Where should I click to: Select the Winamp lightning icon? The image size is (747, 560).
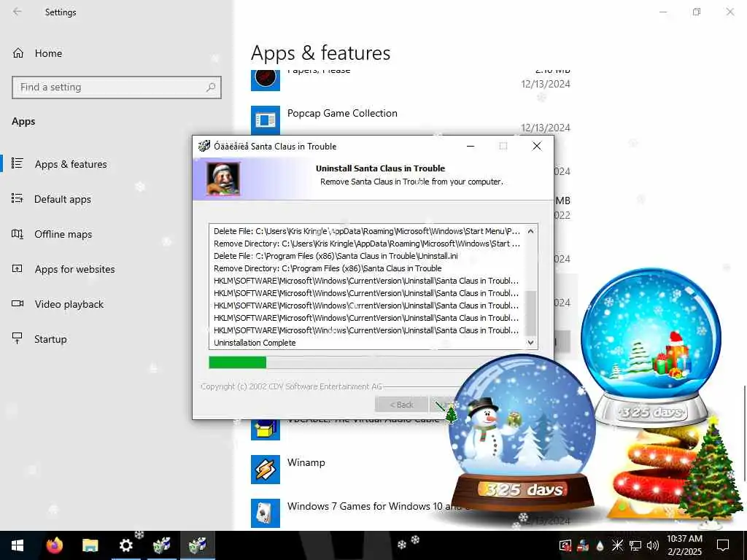(x=266, y=470)
